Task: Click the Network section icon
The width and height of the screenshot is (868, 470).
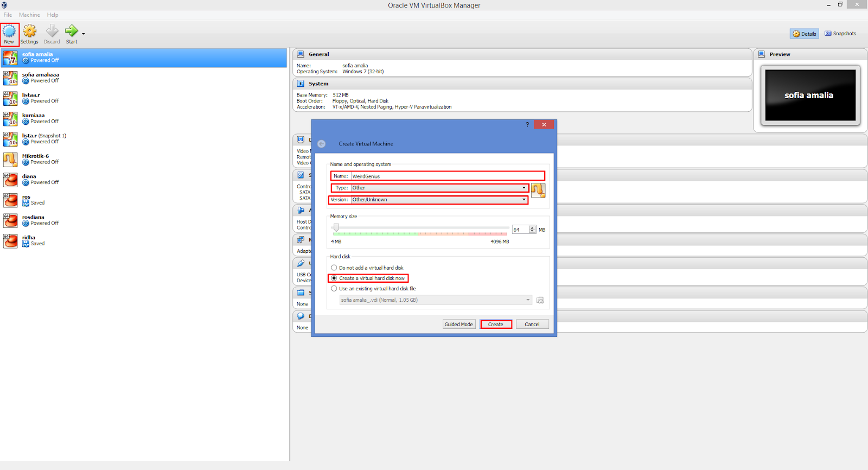Action: [x=301, y=239]
